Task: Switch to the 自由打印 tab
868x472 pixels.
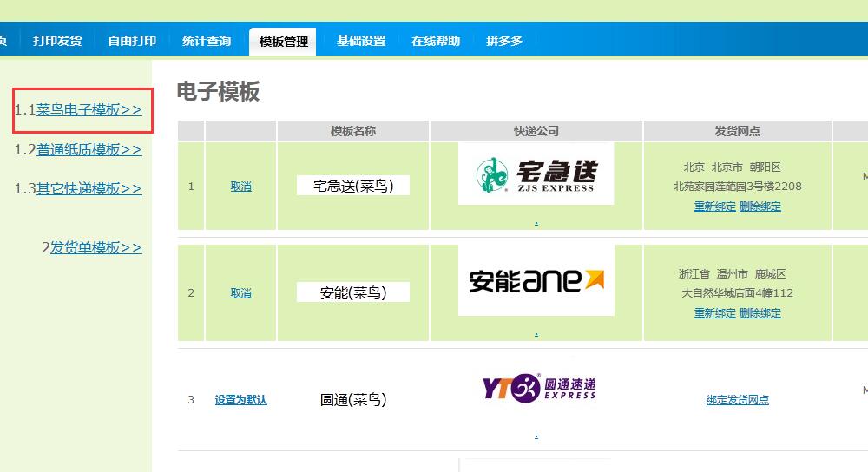Action: tap(132, 41)
